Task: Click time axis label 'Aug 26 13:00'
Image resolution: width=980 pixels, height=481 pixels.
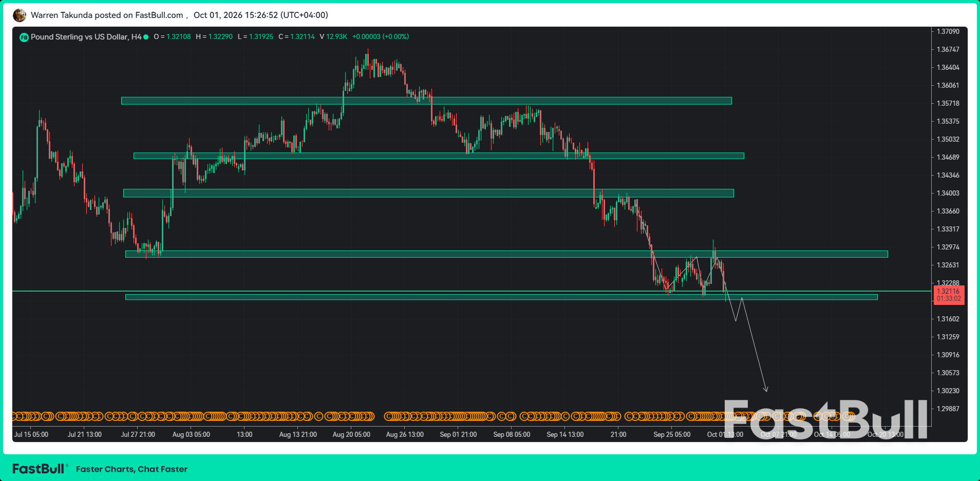Action: click(405, 434)
